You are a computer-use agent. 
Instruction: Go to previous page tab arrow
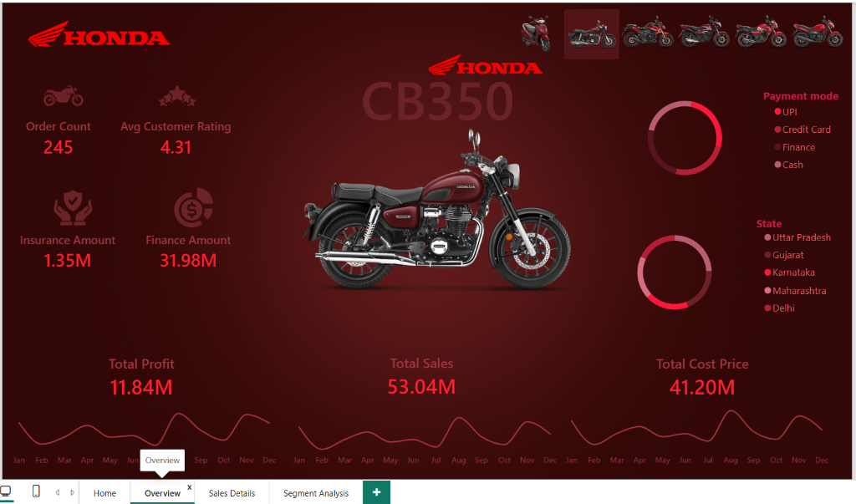click(x=58, y=492)
